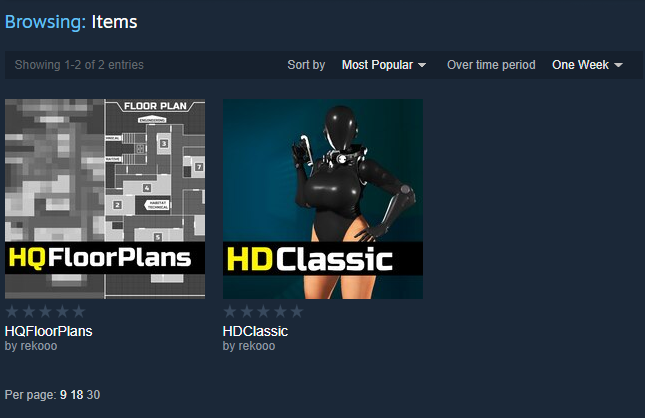Click the fourth rating star under HDClassic
This screenshot has width=645, height=418.
pyautogui.click(x=280, y=311)
